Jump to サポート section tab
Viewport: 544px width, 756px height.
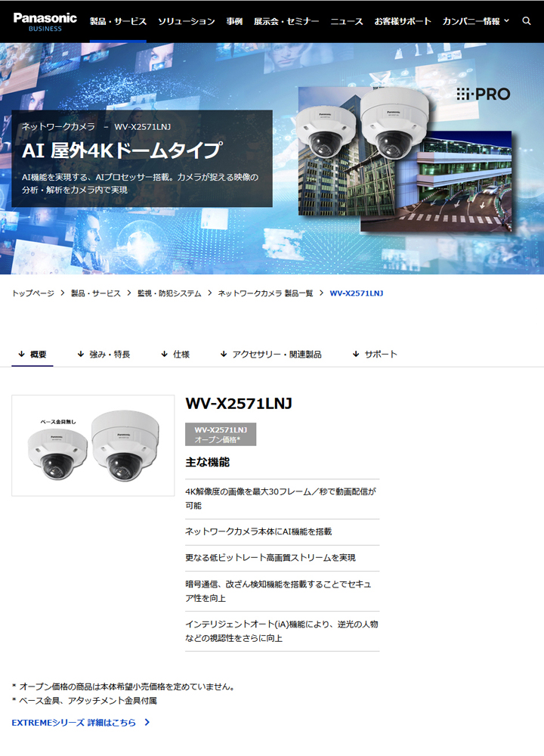pyautogui.click(x=375, y=355)
